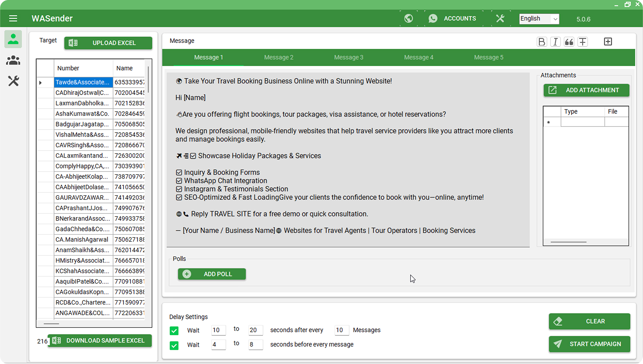
Task: Switch to Message 4 tab
Action: (x=419, y=57)
